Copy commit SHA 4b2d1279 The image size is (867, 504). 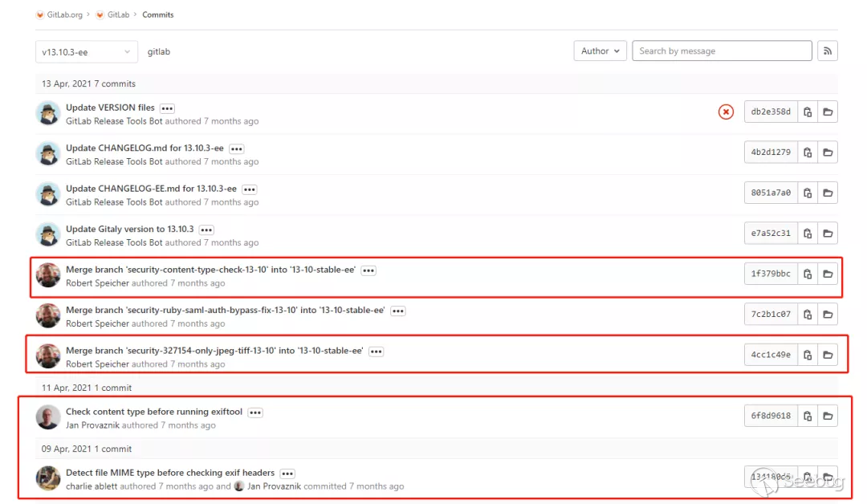[x=808, y=152]
